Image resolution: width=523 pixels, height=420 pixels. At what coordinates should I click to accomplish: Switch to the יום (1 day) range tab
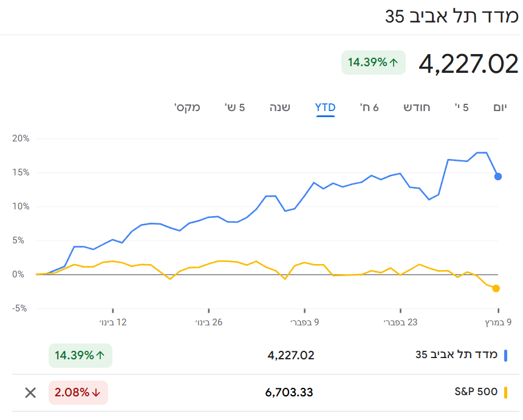(499, 107)
